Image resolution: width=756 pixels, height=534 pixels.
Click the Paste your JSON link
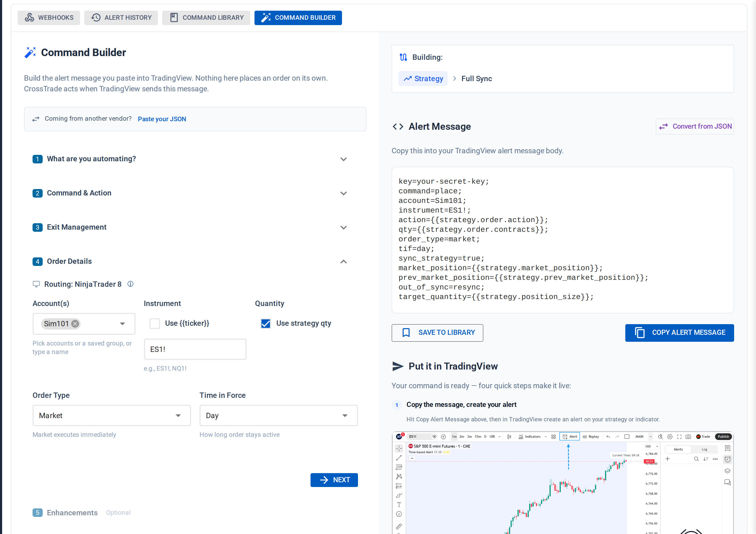point(162,119)
